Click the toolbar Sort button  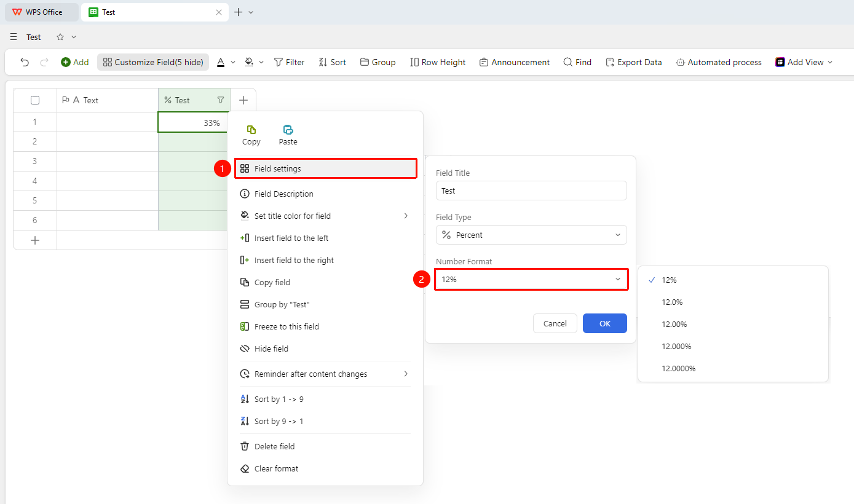point(332,62)
